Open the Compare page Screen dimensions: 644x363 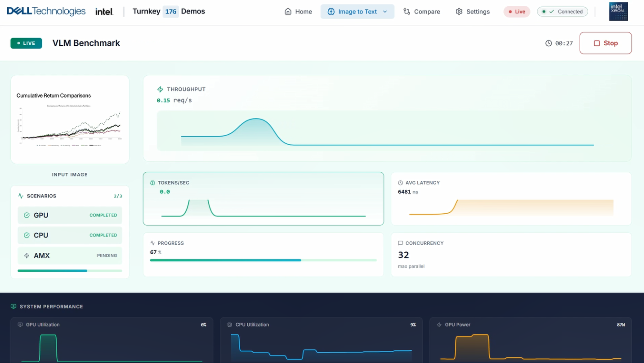421,12
